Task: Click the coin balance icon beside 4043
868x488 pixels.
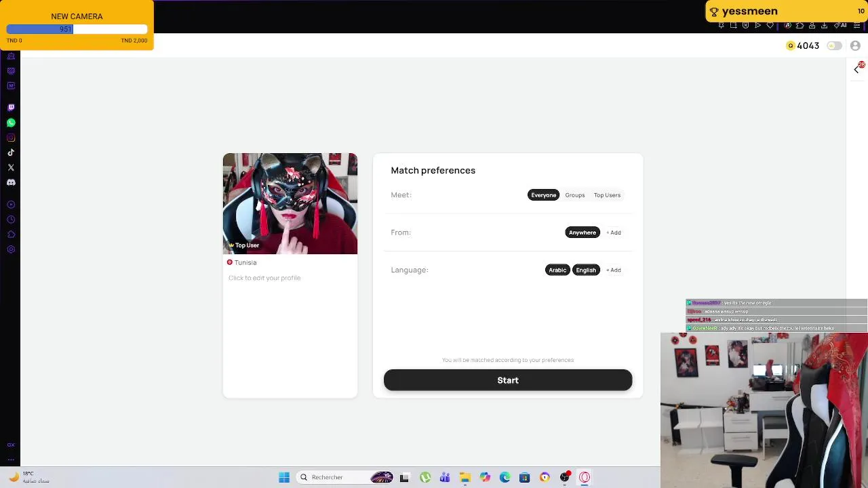Action: [791, 45]
